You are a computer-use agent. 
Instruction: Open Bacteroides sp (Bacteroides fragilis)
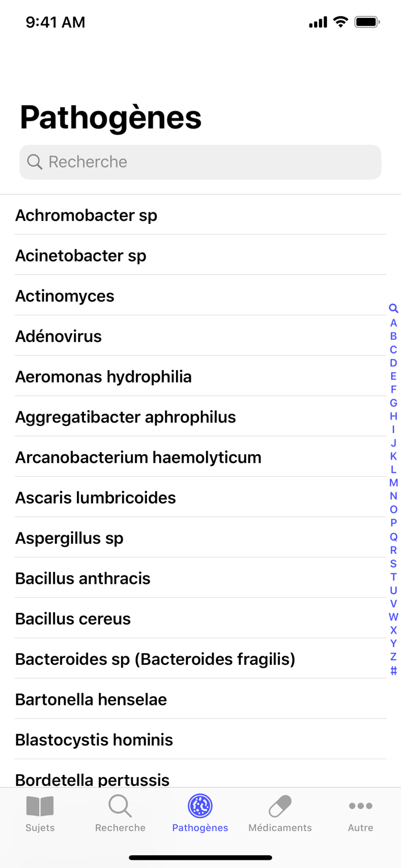click(155, 659)
